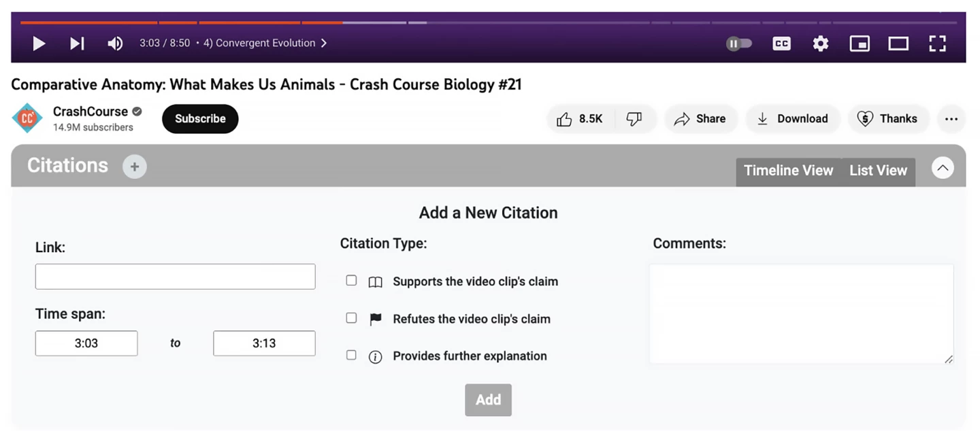This screenshot has height=431, width=980.
Task: Click in the Link input field
Action: pyautogui.click(x=175, y=277)
